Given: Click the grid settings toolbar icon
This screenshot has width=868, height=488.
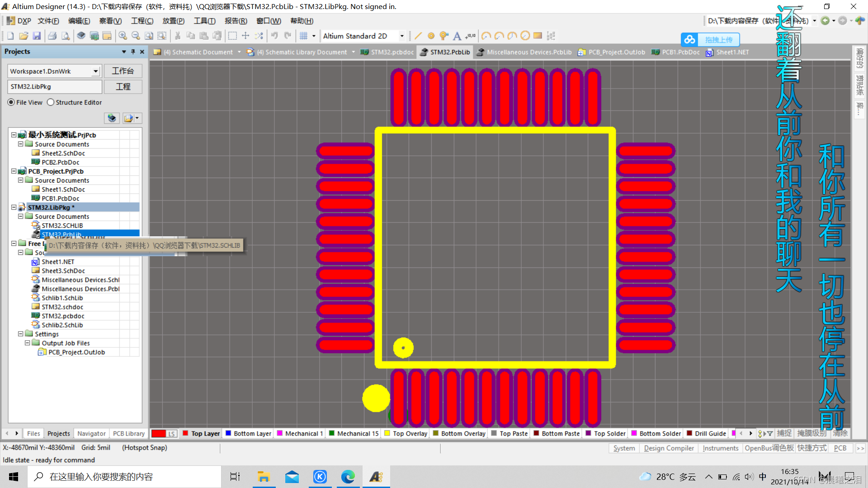Looking at the screenshot, I should [x=304, y=36].
